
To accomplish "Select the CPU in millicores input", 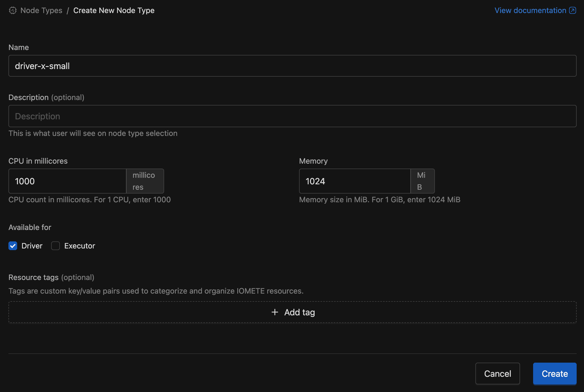I will tap(67, 181).
